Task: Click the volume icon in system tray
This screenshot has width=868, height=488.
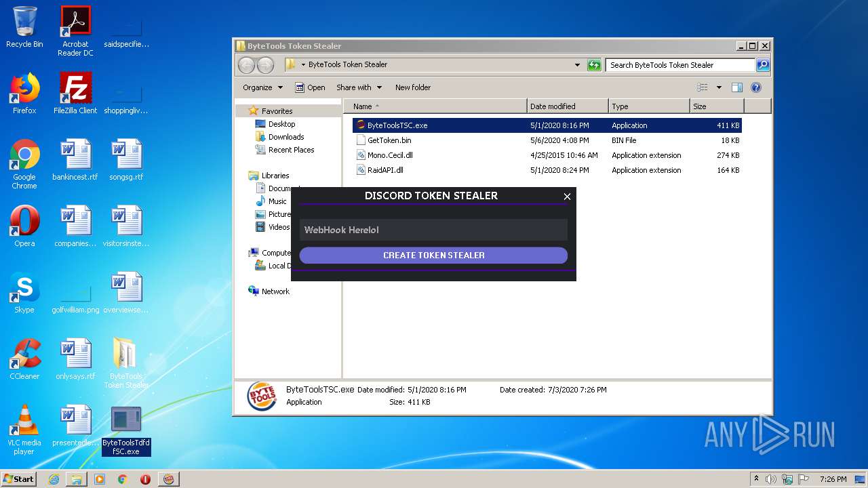Action: [770, 479]
